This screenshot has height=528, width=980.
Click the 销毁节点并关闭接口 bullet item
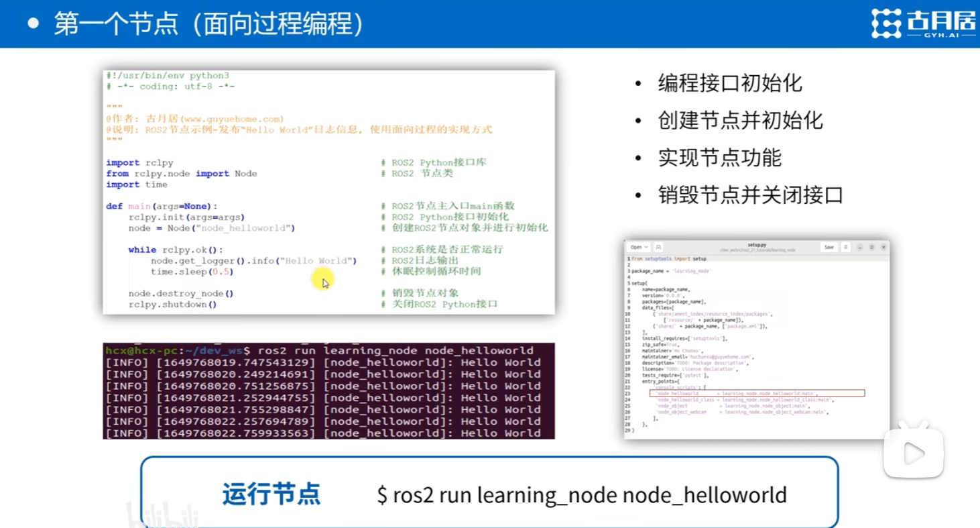coord(750,195)
